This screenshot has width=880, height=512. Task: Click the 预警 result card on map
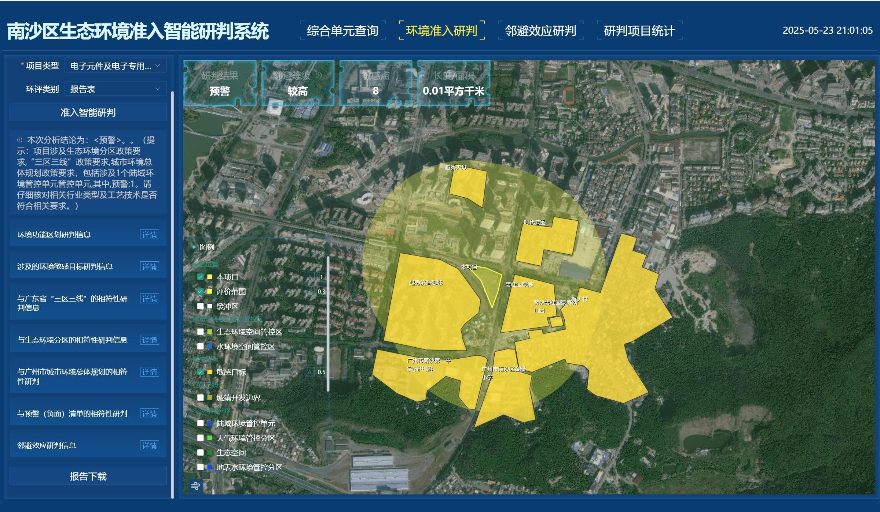tap(220, 84)
